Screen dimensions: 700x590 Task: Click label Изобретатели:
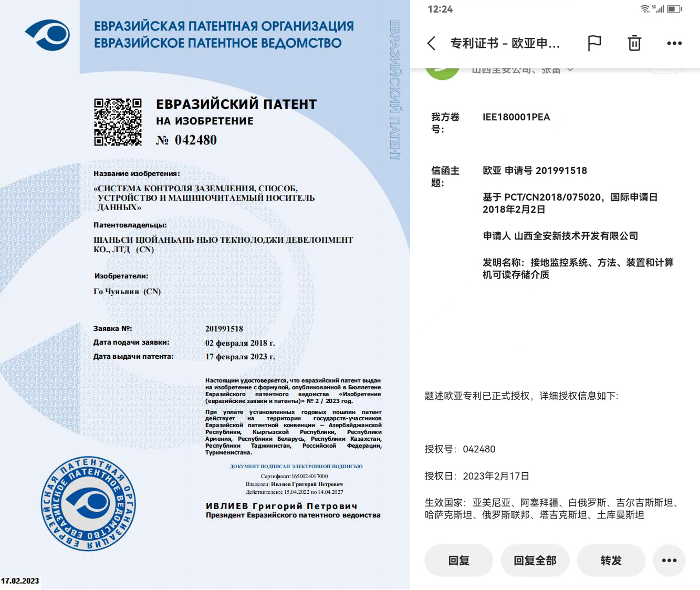point(121,276)
